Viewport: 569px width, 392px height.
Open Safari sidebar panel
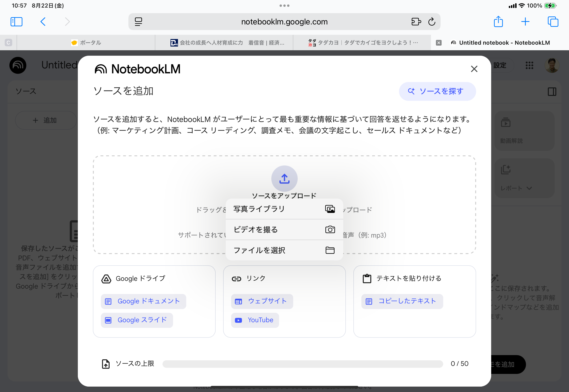coord(16,22)
